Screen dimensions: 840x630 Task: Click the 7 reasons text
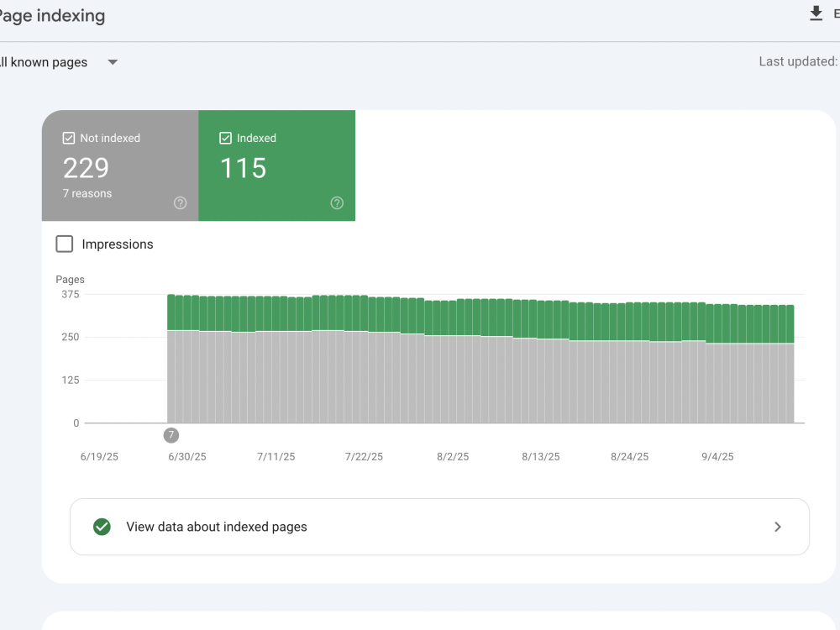tap(87, 193)
